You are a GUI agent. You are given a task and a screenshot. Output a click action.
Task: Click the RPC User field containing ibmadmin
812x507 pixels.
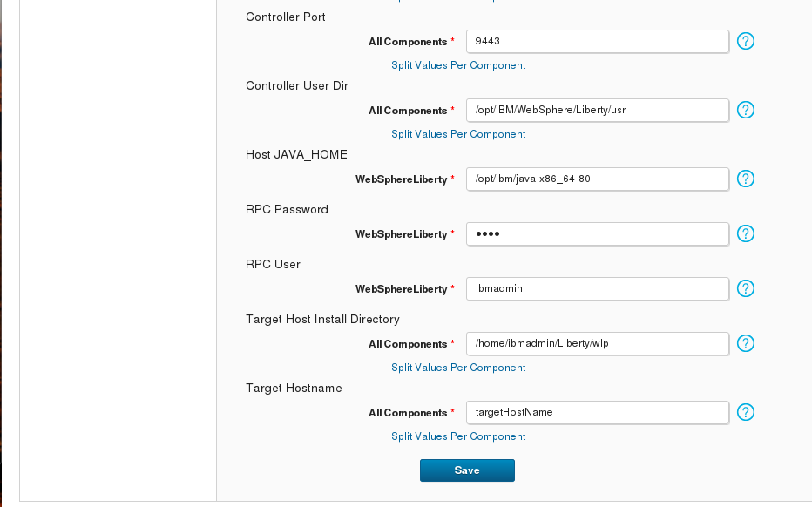[x=597, y=288]
